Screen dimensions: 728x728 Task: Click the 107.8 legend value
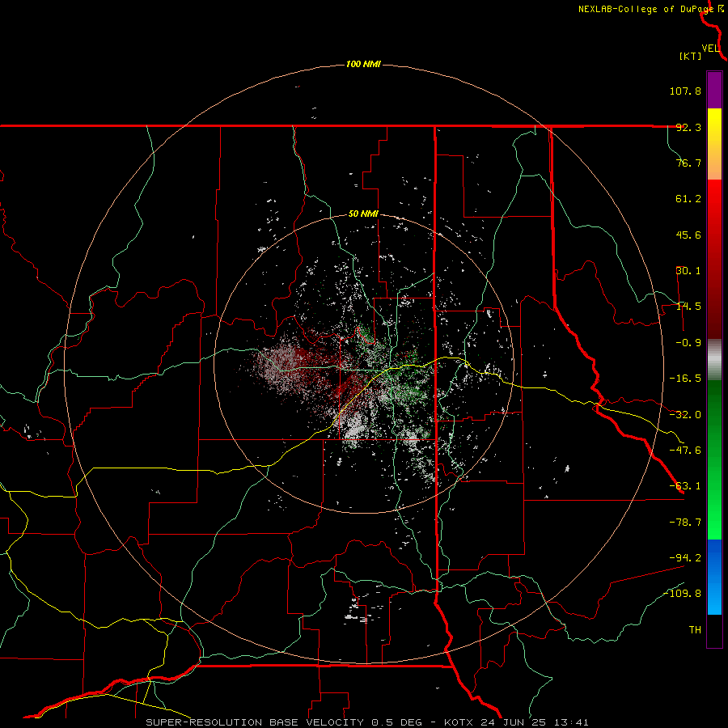pyautogui.click(x=685, y=91)
